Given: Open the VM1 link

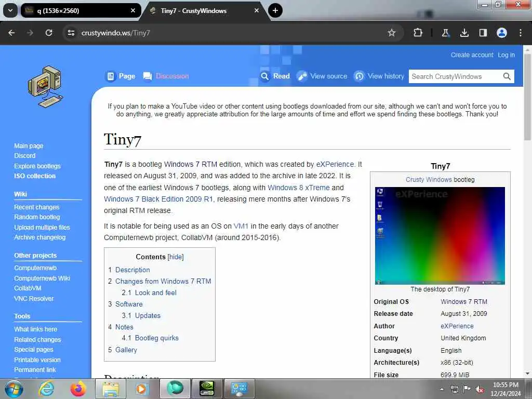Looking at the screenshot, I should click(x=241, y=227).
